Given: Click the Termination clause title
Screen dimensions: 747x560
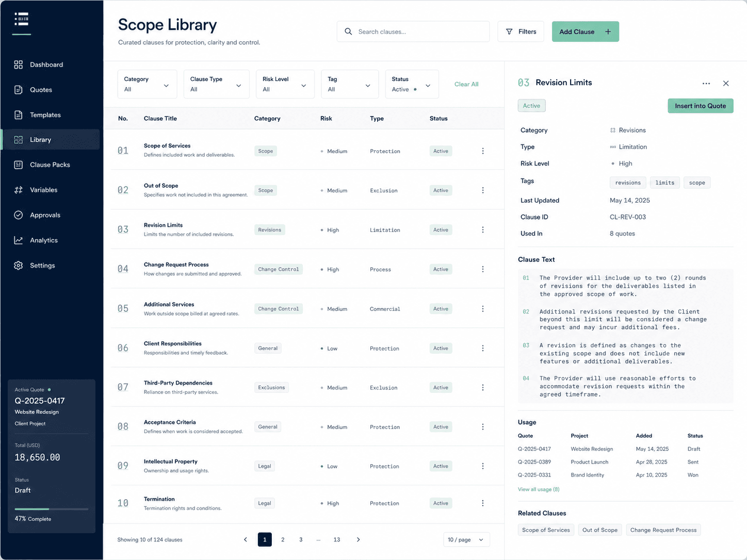Looking at the screenshot, I should [159, 499].
